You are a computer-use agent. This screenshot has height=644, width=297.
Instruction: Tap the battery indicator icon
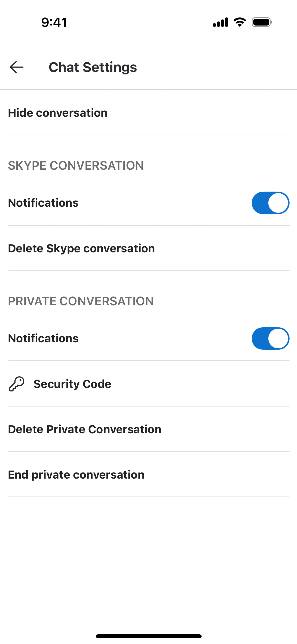coord(262,22)
